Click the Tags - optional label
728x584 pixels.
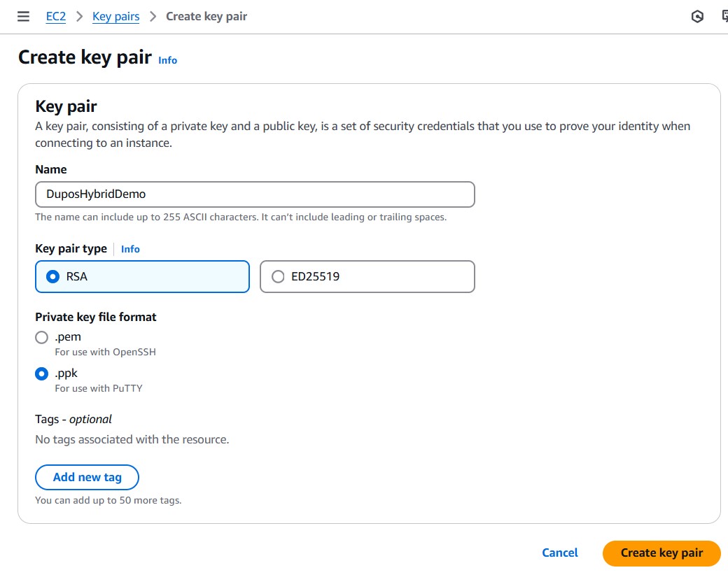pyautogui.click(x=73, y=420)
